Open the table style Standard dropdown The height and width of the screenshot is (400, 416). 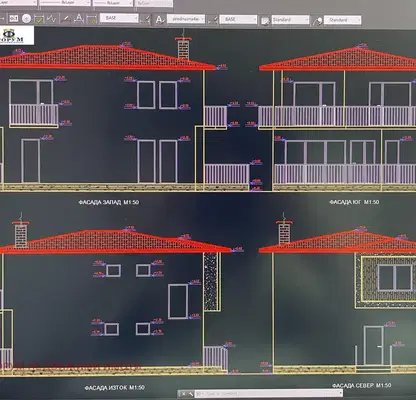[290, 20]
